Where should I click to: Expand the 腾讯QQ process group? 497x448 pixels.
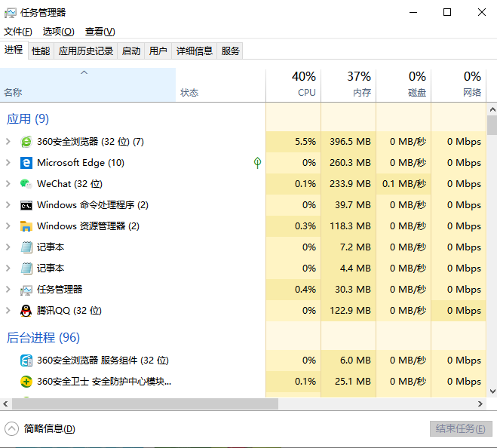pyautogui.click(x=8, y=311)
